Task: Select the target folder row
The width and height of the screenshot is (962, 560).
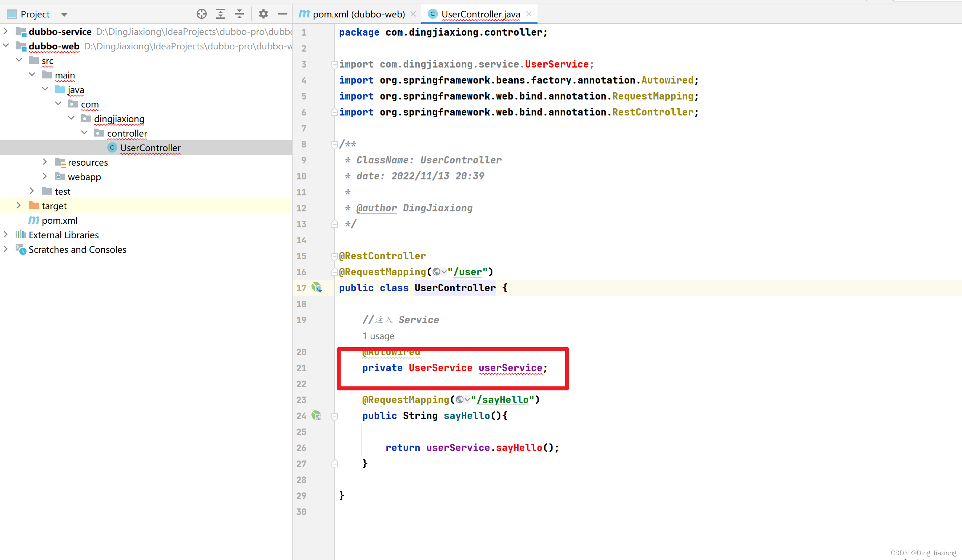Action: click(x=146, y=206)
